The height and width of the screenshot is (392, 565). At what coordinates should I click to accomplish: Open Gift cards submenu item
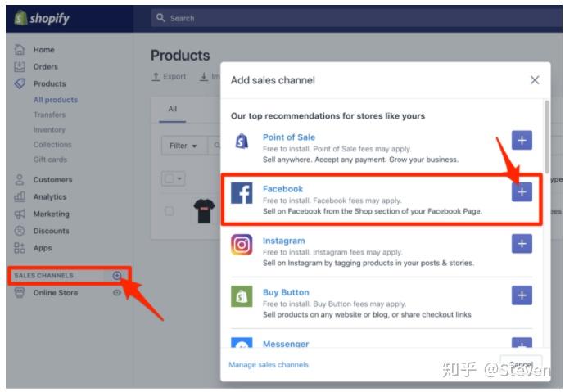click(x=50, y=160)
